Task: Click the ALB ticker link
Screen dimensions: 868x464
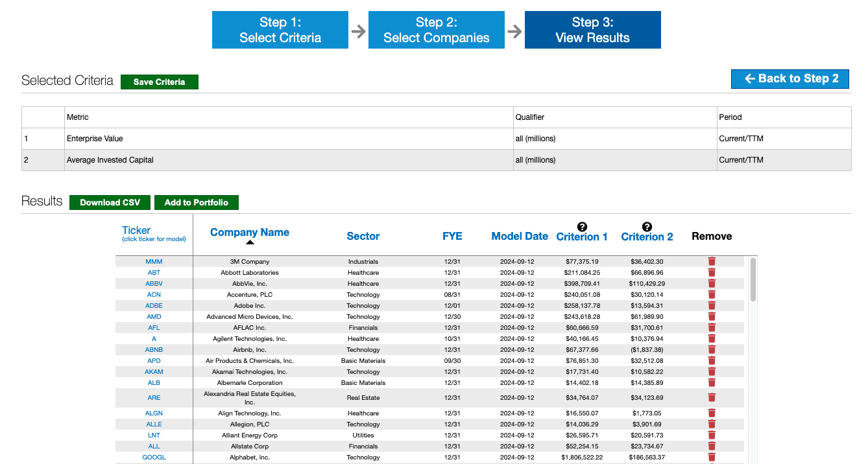Action: pos(154,383)
